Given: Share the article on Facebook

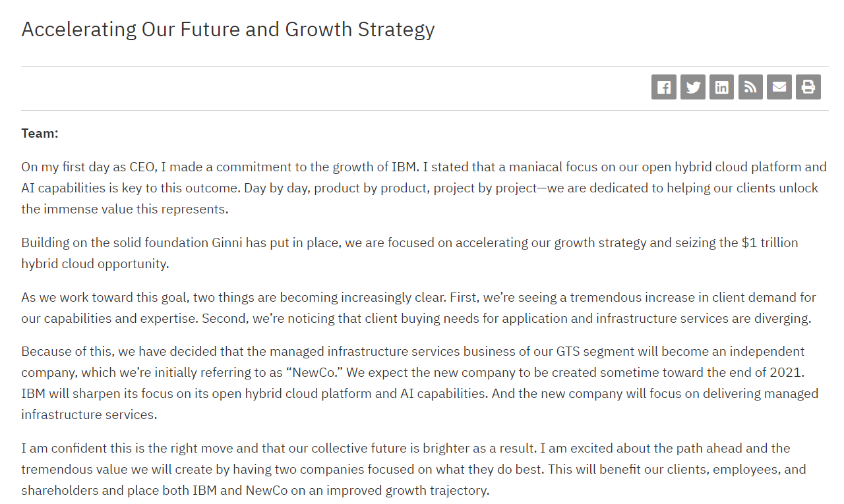Looking at the screenshot, I should (664, 87).
